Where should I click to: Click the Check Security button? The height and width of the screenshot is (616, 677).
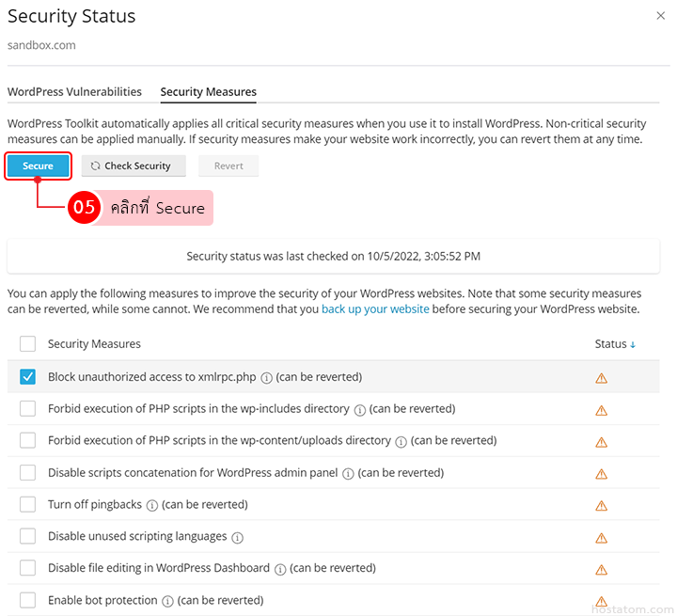132,166
